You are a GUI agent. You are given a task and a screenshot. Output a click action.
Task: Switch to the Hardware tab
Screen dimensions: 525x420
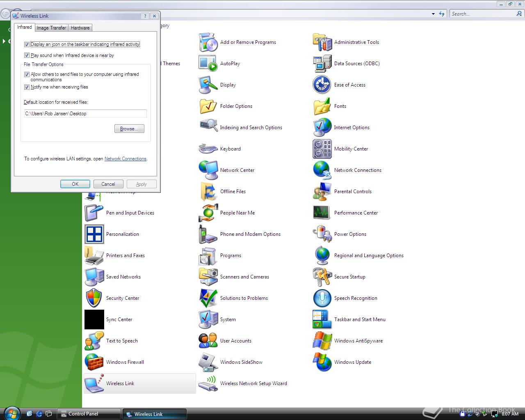coord(80,28)
